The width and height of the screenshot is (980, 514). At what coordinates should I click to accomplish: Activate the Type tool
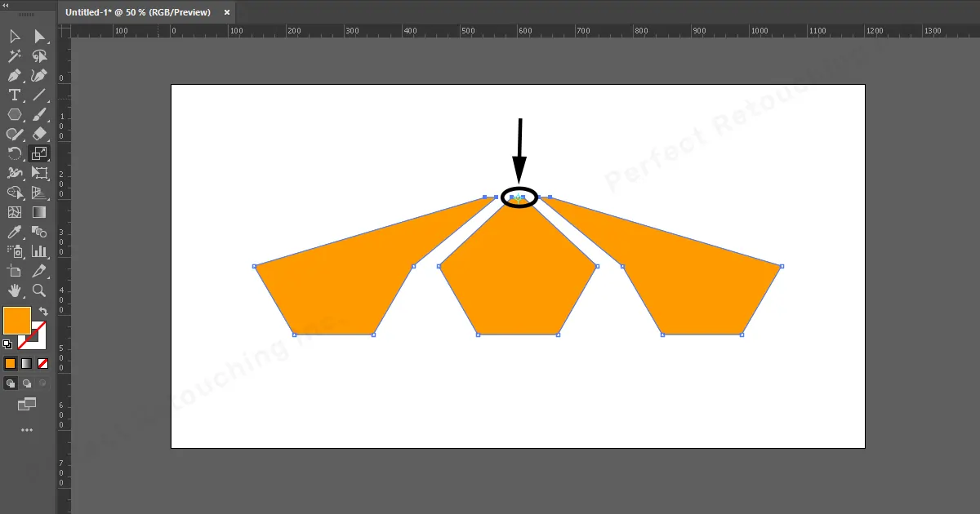click(x=15, y=95)
